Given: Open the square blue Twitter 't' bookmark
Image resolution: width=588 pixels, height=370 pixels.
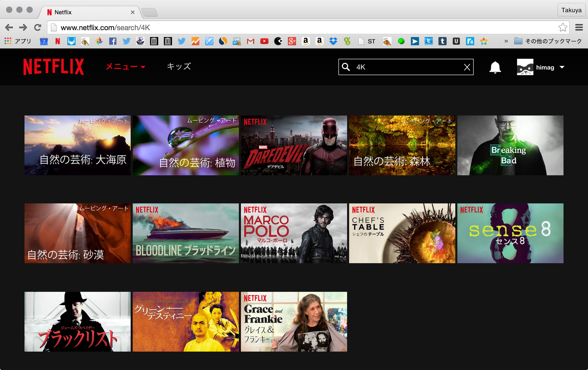Looking at the screenshot, I should point(428,41).
